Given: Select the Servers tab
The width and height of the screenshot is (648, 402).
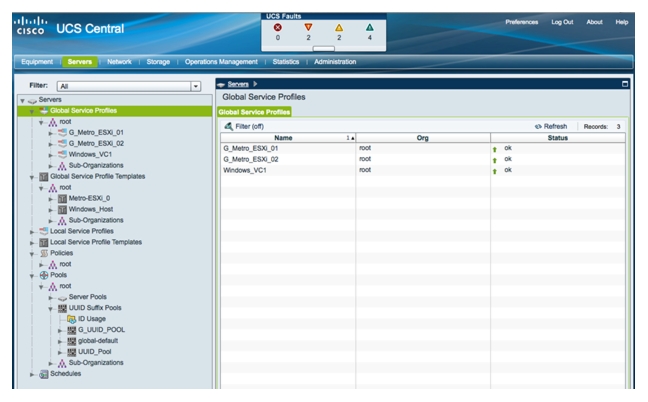Looking at the screenshot, I should click(80, 62).
